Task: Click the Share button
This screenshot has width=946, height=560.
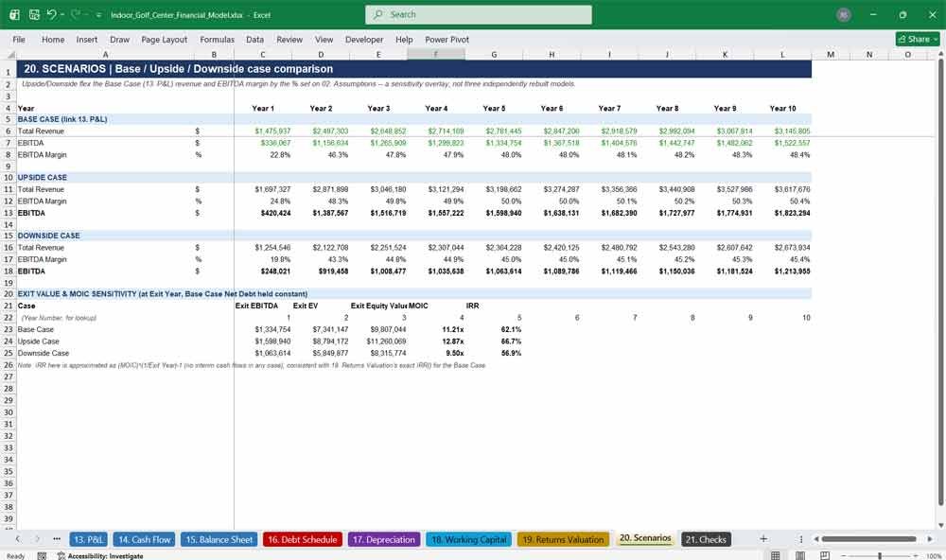Action: click(x=917, y=39)
